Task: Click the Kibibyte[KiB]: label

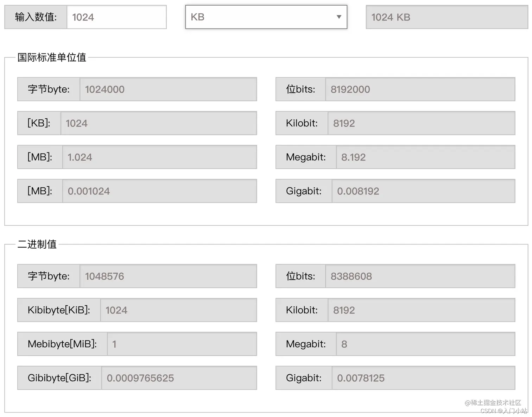Action: (x=59, y=310)
